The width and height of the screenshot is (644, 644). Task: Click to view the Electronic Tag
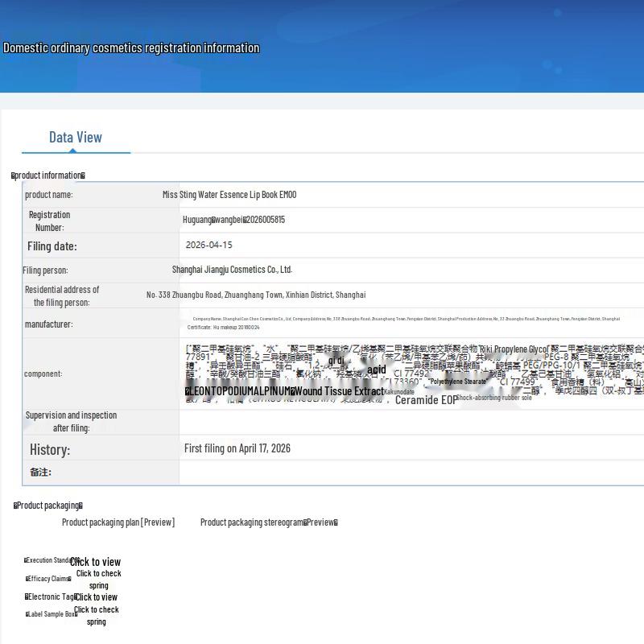pyautogui.click(x=97, y=597)
